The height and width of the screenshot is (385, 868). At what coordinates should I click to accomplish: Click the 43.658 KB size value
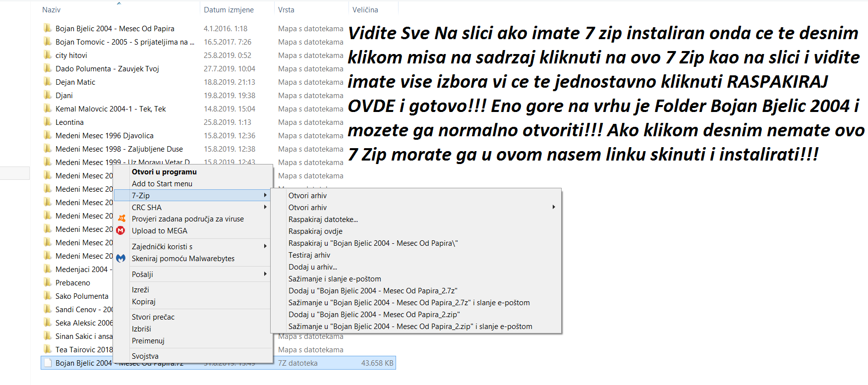pos(377,363)
